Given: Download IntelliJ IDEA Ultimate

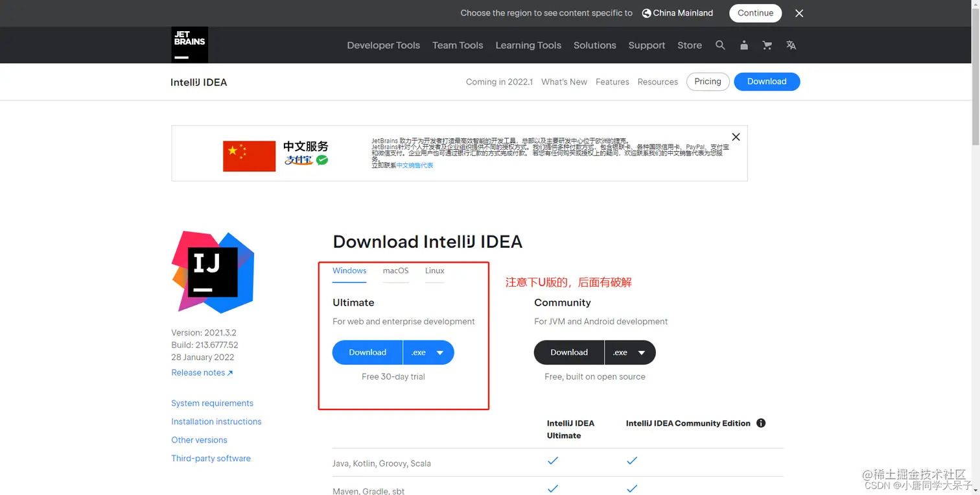Looking at the screenshot, I should (x=367, y=352).
